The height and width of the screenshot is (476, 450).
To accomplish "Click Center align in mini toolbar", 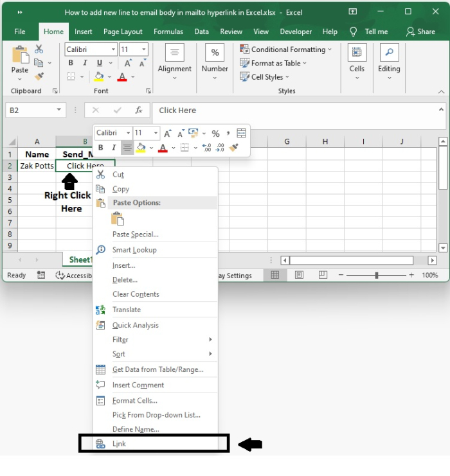I will click(127, 148).
